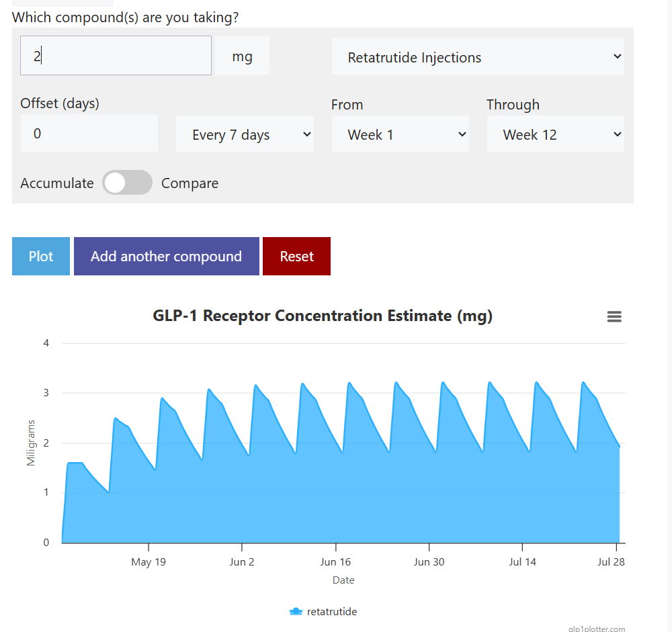Click the retatrutide legend label
Screen dimensions: 672x632
pos(332,611)
